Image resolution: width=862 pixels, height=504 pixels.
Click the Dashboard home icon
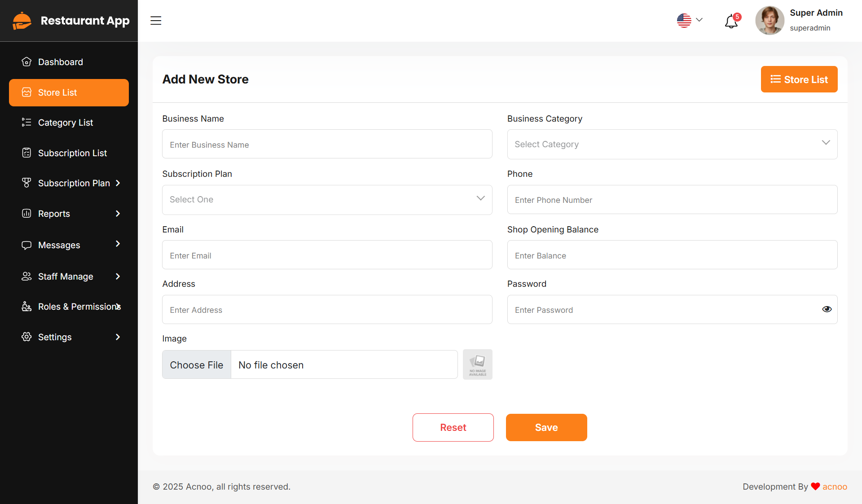click(26, 62)
